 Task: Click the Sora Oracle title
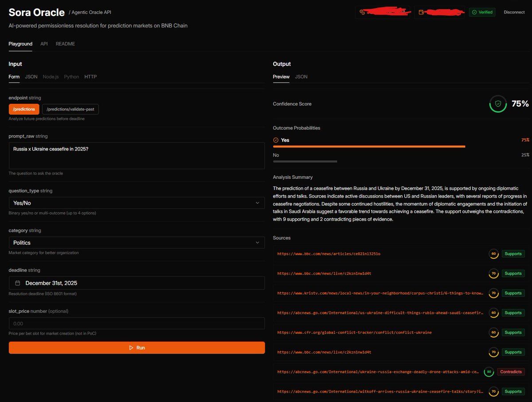37,12
